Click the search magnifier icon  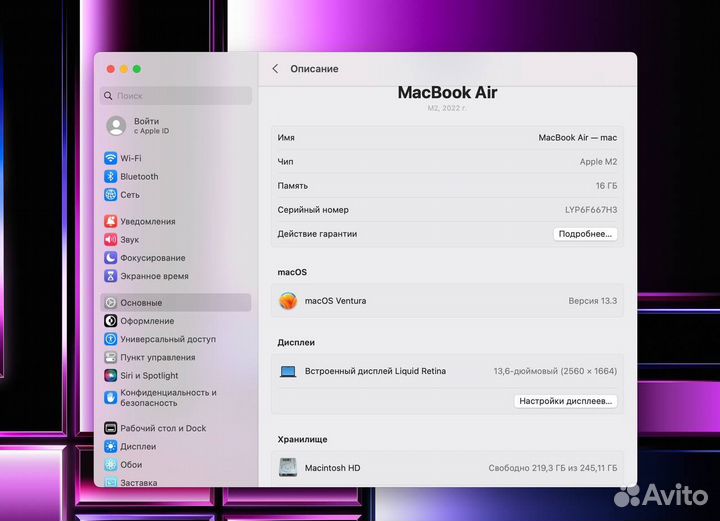point(108,95)
